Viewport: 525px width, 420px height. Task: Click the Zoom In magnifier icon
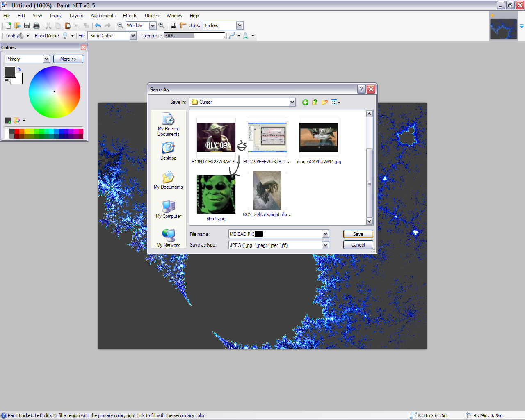point(162,25)
